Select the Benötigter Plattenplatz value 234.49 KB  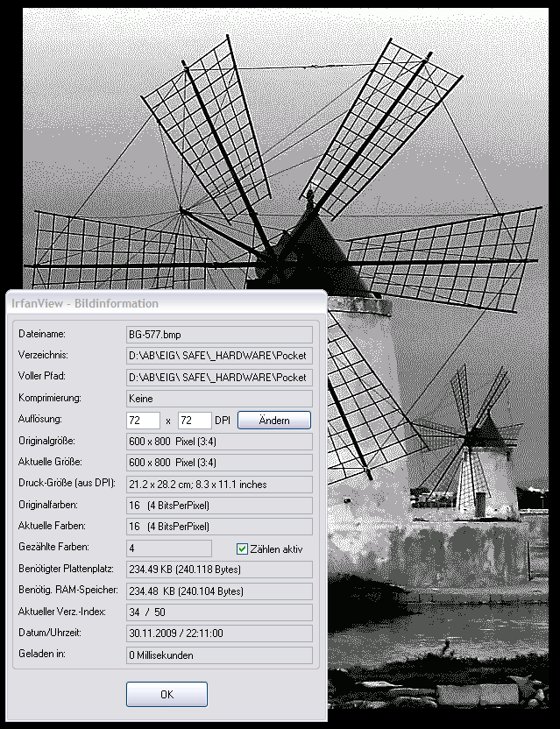pos(219,570)
